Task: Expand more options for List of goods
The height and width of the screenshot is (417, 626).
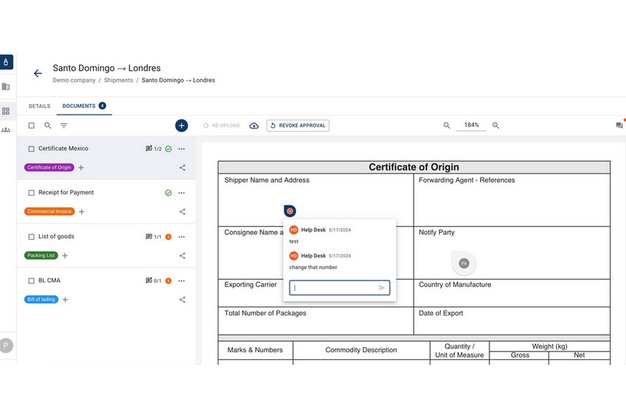Action: coord(182,237)
